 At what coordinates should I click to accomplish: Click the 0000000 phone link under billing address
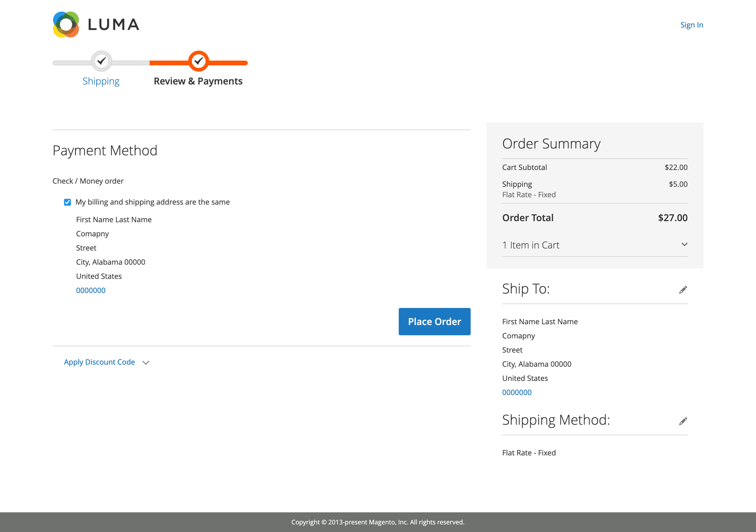click(91, 290)
